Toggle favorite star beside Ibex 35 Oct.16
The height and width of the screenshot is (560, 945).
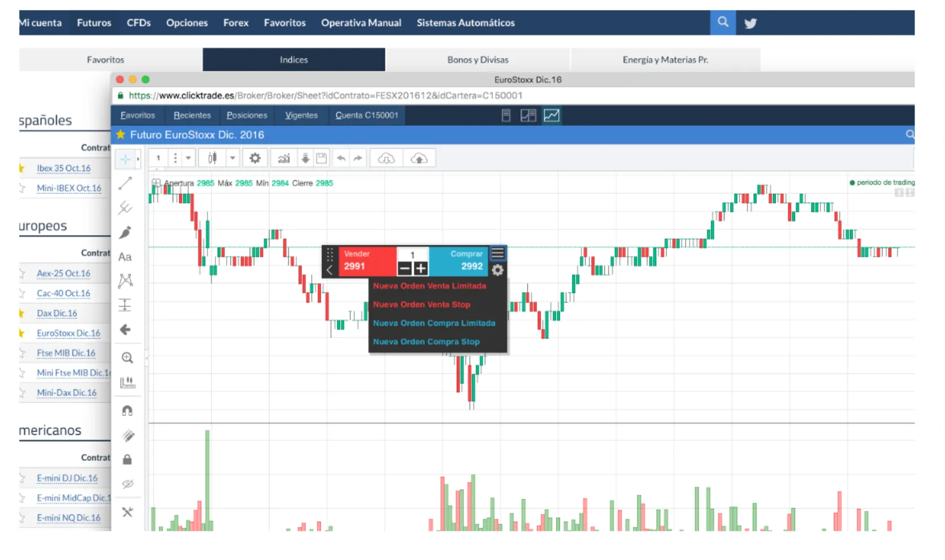(22, 168)
